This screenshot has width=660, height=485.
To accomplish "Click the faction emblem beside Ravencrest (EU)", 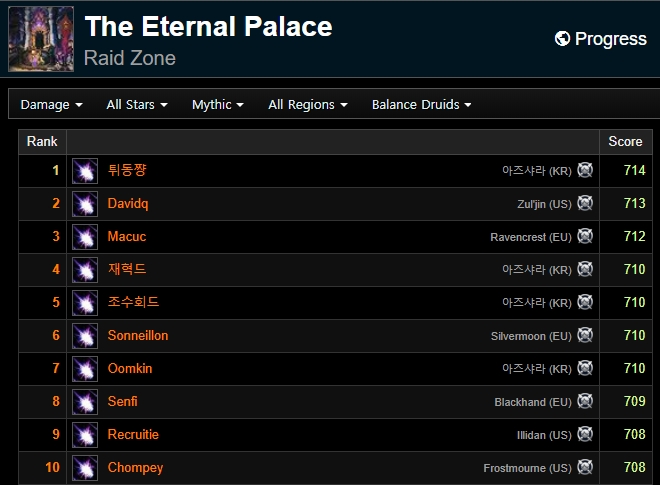I will point(585,236).
